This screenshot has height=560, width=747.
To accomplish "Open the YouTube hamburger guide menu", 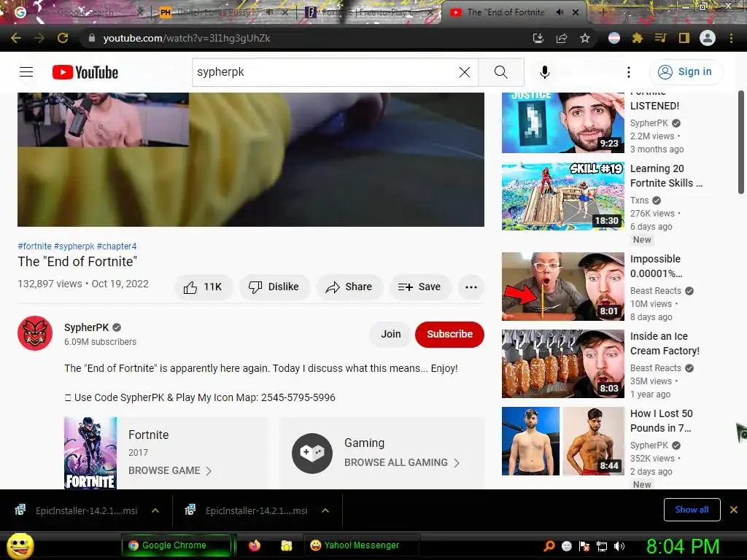I will point(26,72).
